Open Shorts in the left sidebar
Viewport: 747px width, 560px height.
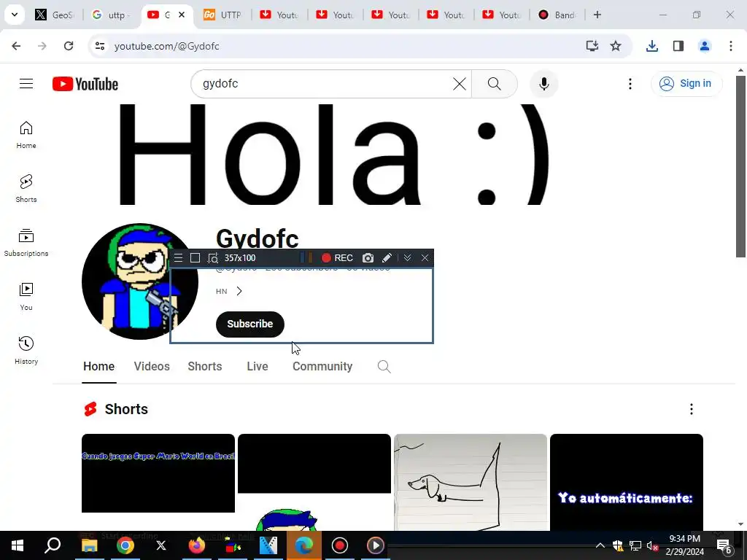(x=26, y=189)
